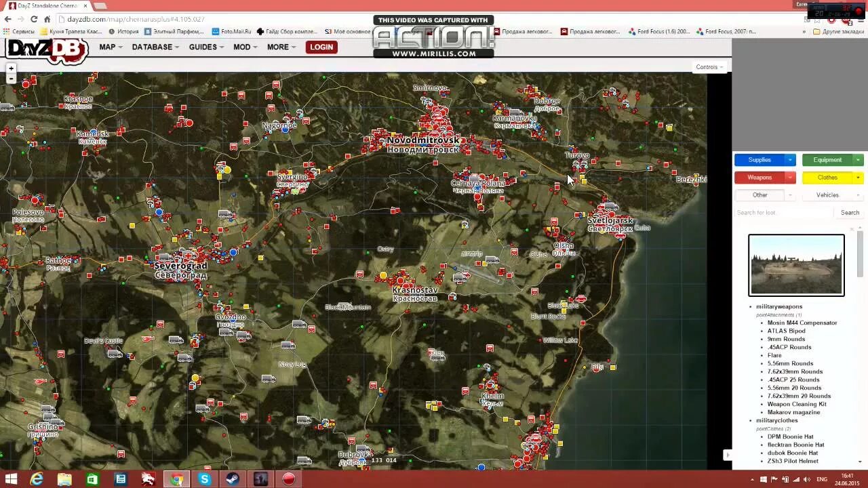868x488 pixels.
Task: Click the ENG language indicator in tray
Action: 821,480
